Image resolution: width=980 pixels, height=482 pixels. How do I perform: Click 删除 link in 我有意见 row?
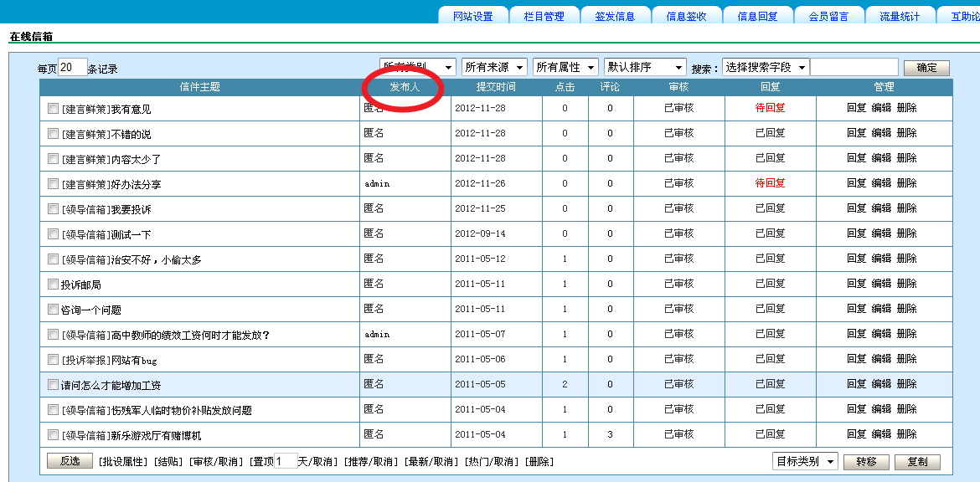[x=906, y=108]
